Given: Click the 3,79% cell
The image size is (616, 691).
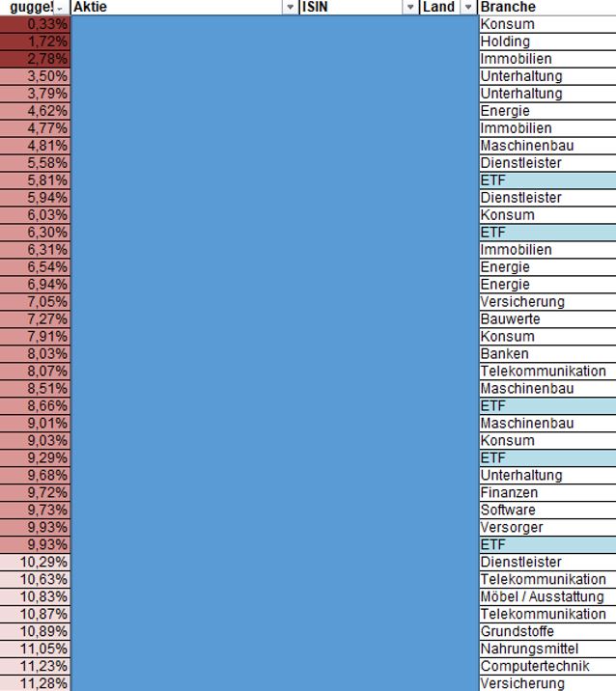Looking at the screenshot, I should coord(35,94).
